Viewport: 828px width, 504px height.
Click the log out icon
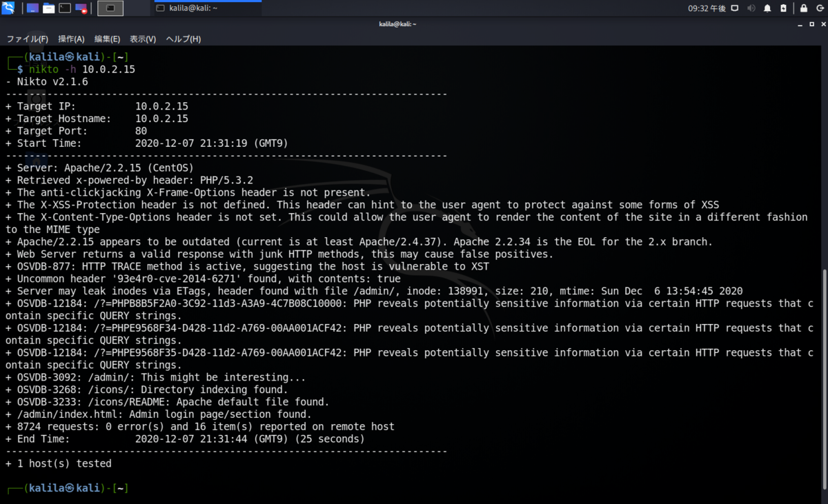click(819, 8)
